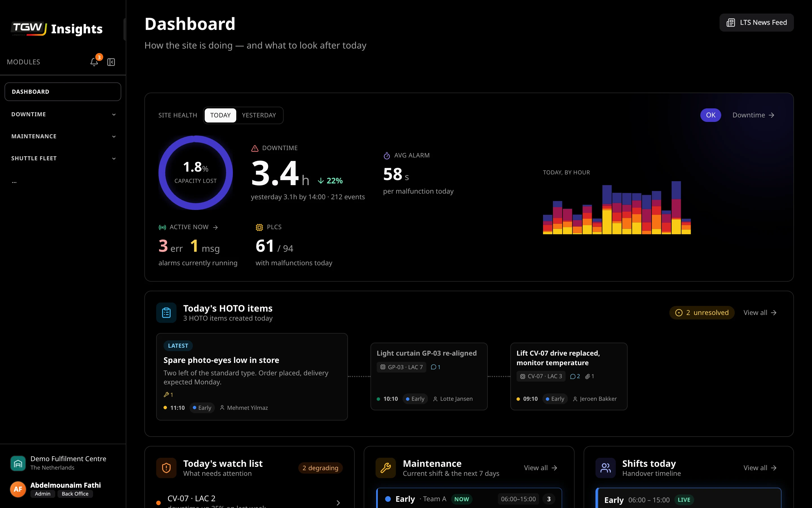Click attachment icon on CV-07 card

588,376
